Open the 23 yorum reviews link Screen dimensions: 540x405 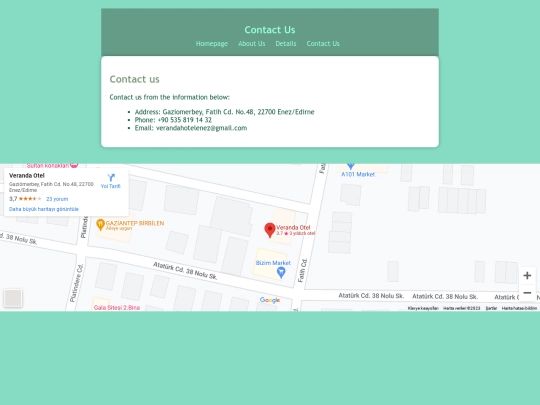point(57,199)
